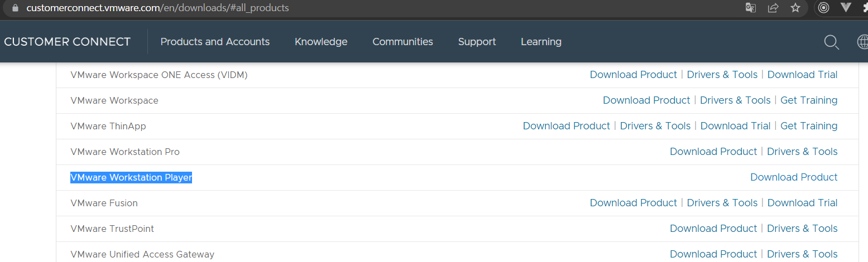The image size is (868, 262).
Task: Open Drivers & Tools for VMware ThinApp
Action: (655, 126)
